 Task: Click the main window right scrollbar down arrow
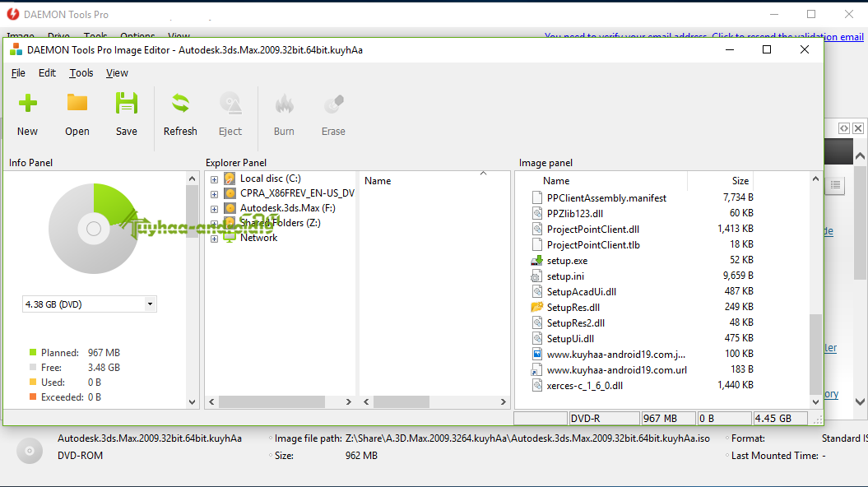[860, 401]
